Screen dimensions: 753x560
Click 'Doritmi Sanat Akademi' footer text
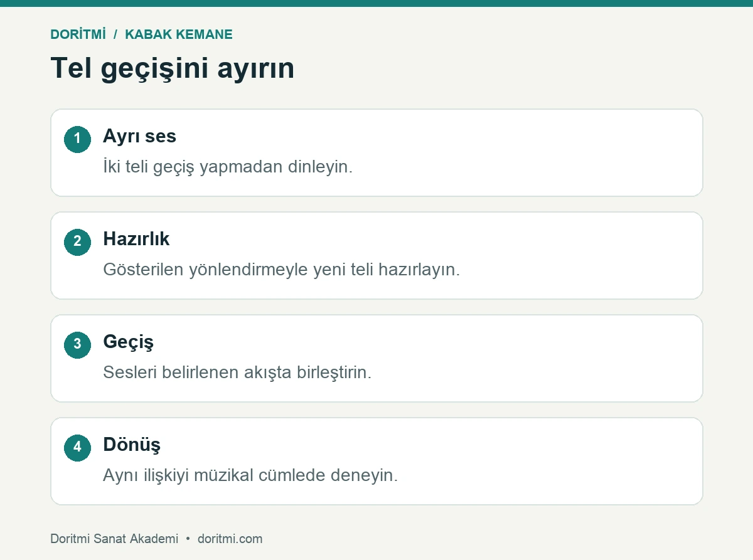(114, 539)
